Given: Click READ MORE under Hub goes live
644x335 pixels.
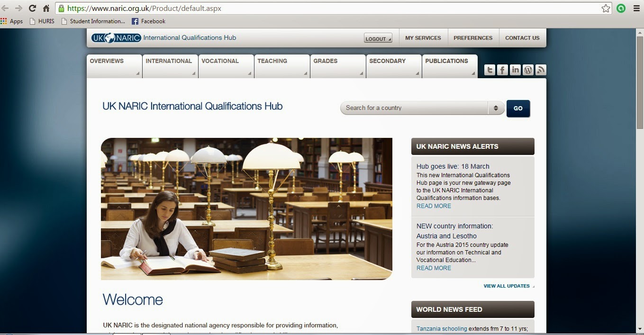Looking at the screenshot, I should click(434, 206).
